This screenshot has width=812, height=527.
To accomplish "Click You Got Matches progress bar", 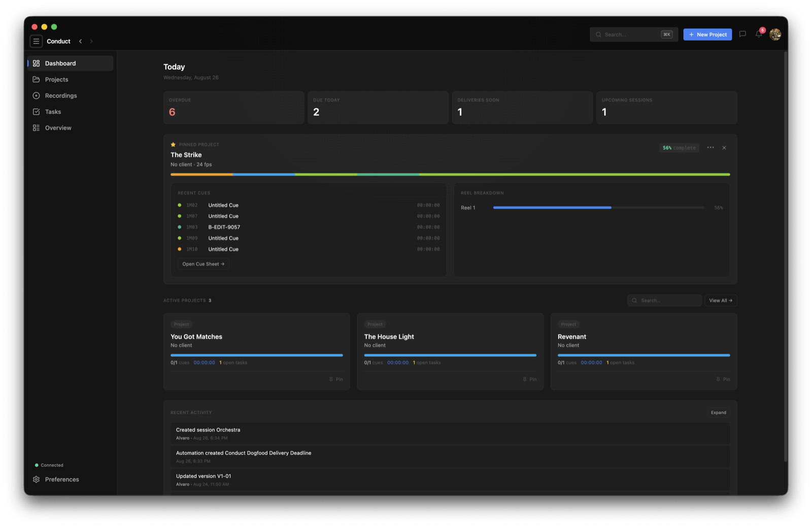I will 257,355.
